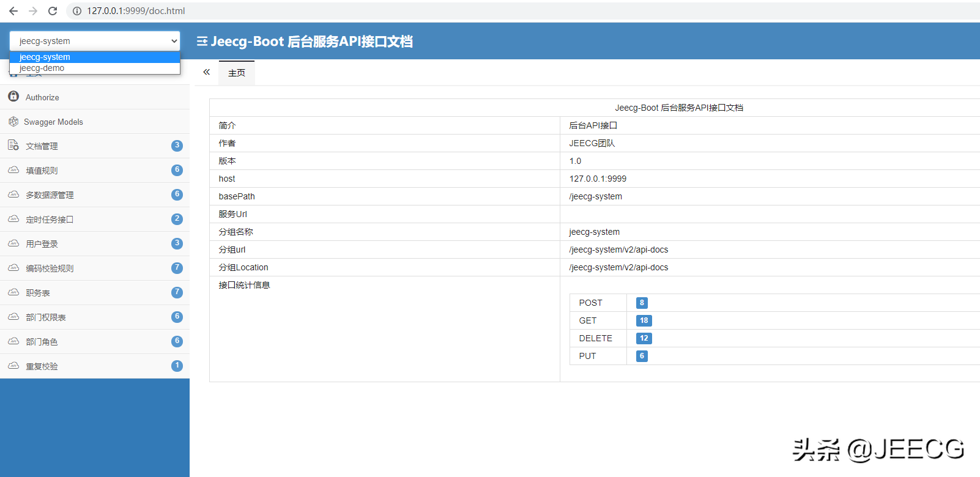Screen dimensions: 980x477
Task: Click the 作者 value JEECG团队
Action: [x=592, y=143]
